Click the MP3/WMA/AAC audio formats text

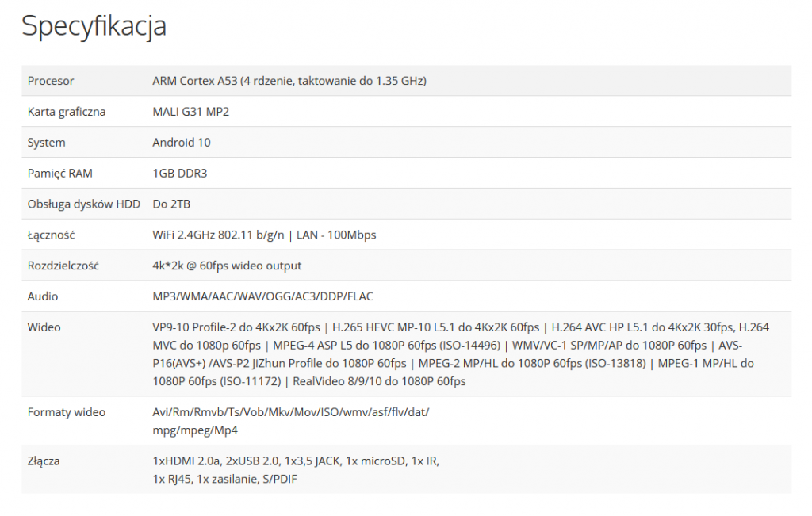coord(262,296)
